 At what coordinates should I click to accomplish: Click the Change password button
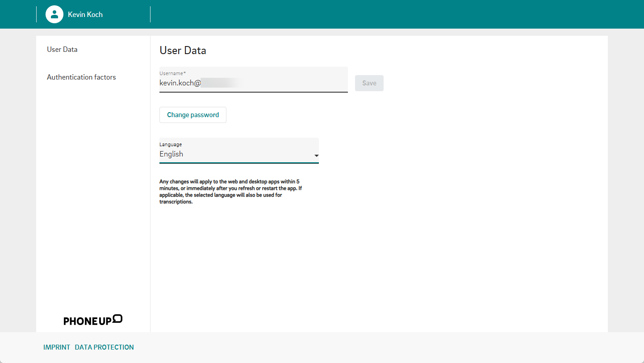[193, 115]
